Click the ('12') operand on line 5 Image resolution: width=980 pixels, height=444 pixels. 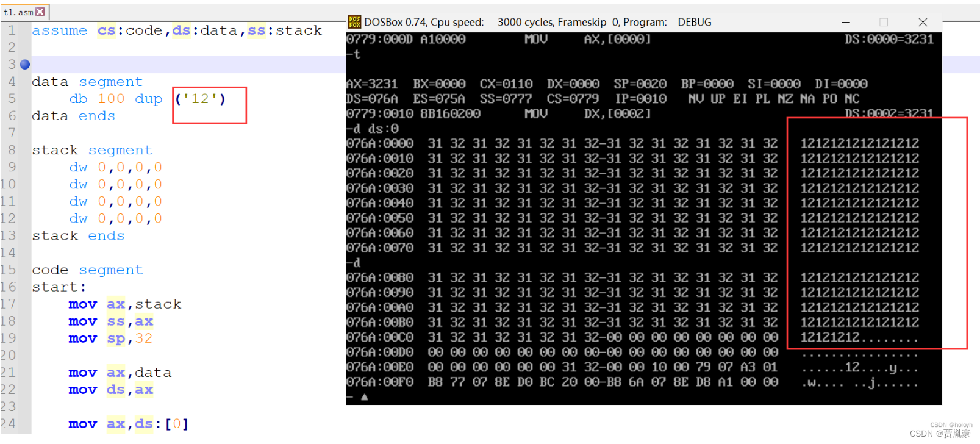coord(201,99)
